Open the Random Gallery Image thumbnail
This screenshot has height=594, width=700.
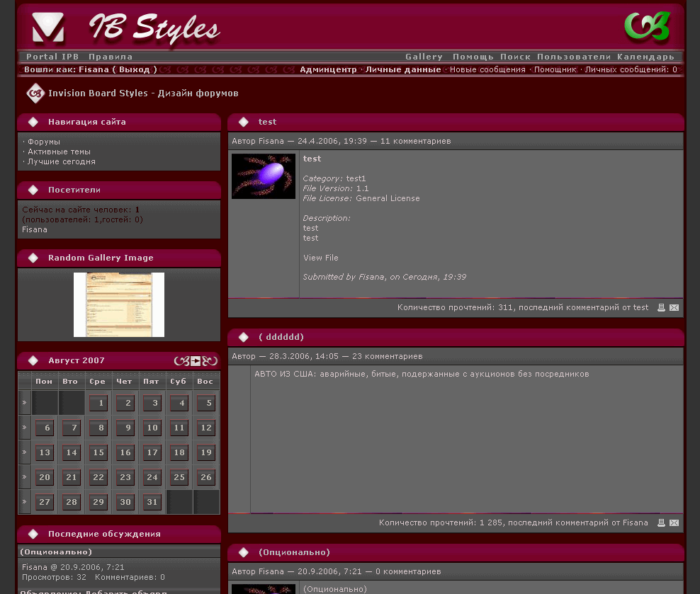tap(119, 304)
